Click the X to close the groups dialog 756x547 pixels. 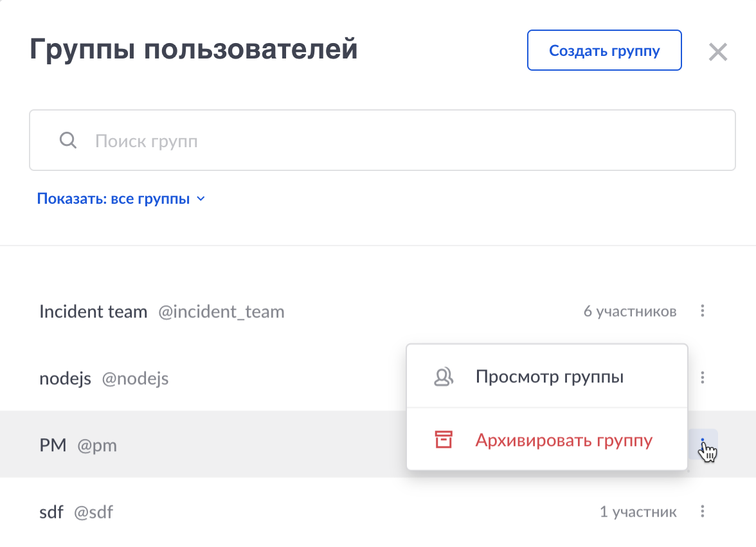pyautogui.click(x=717, y=52)
